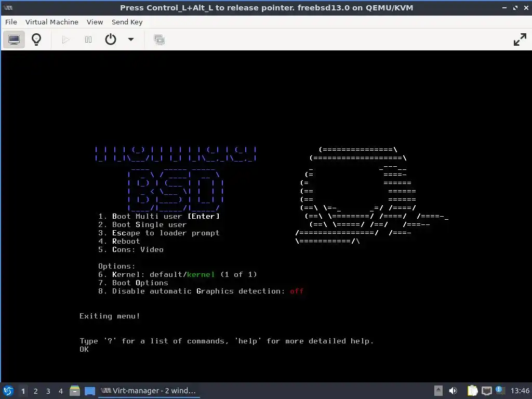Open removable media tray icon
This screenshot has height=399, width=532.
(438, 391)
